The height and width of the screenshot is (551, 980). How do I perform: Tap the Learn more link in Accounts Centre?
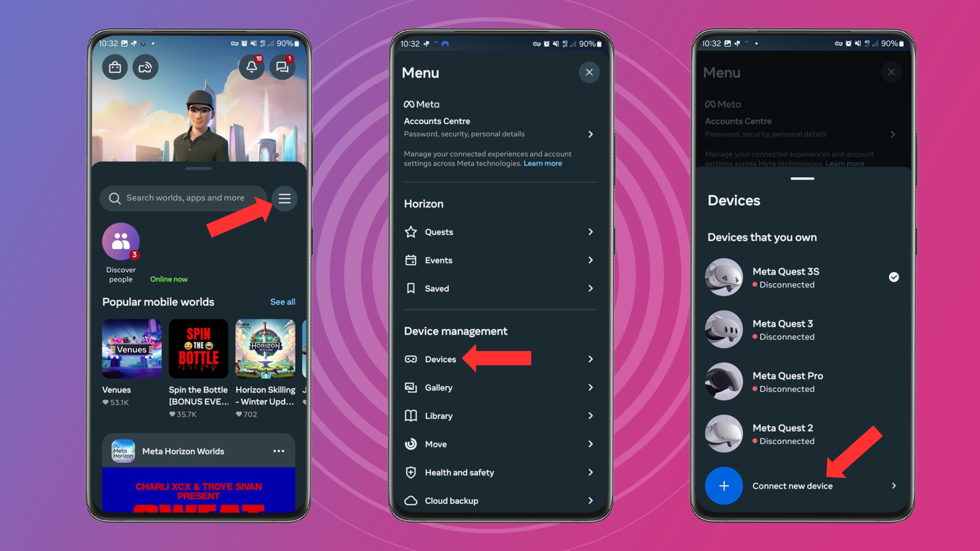coord(543,163)
